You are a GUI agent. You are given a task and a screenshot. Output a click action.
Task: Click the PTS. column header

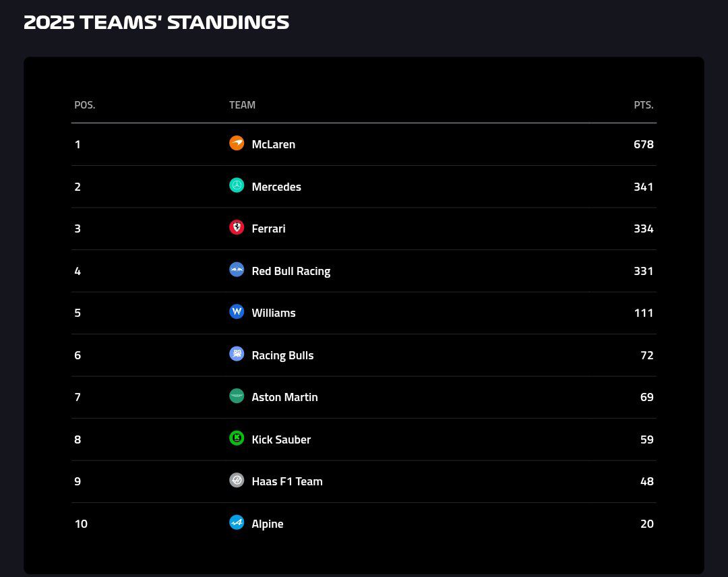tap(643, 105)
